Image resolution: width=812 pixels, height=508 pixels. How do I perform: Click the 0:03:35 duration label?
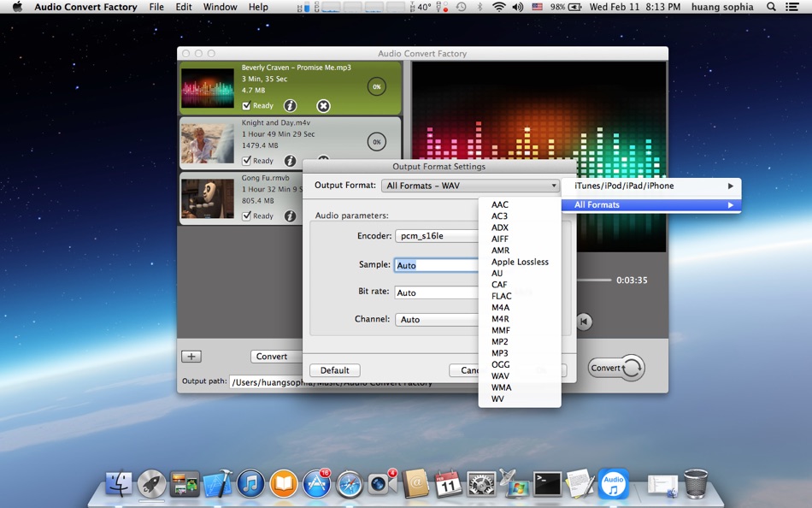[x=632, y=280]
